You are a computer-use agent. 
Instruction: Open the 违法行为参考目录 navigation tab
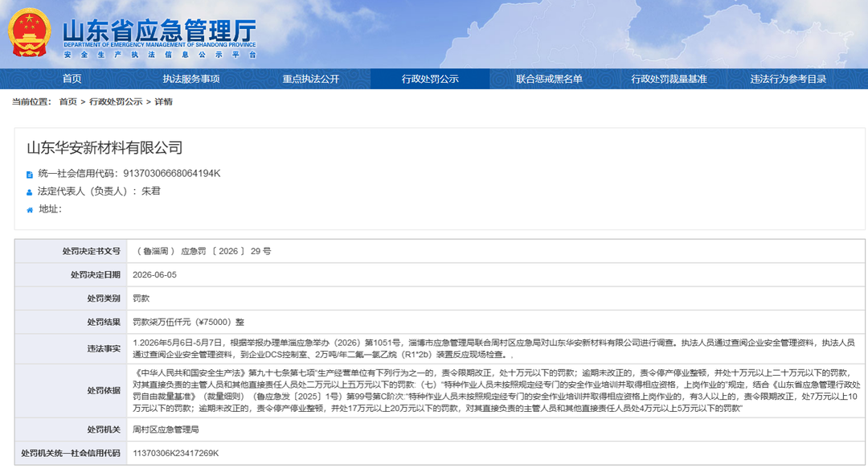pos(788,79)
